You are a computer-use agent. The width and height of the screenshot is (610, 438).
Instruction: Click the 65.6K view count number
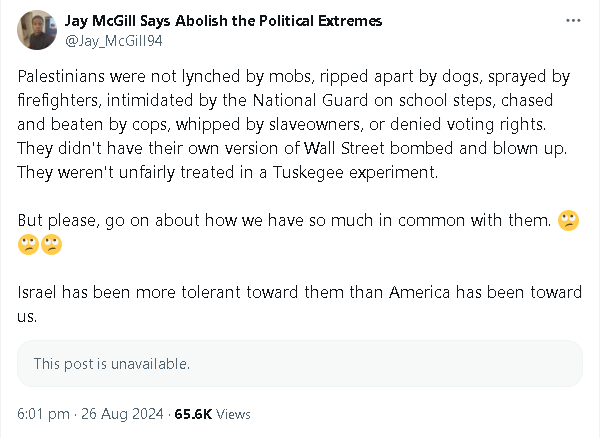pos(193,414)
